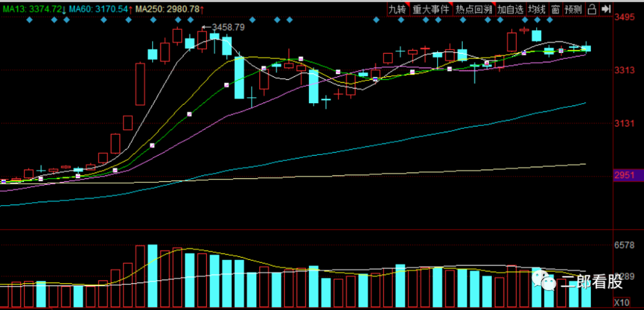Click the 6578 volume axis label
644x310 pixels.
tap(623, 245)
